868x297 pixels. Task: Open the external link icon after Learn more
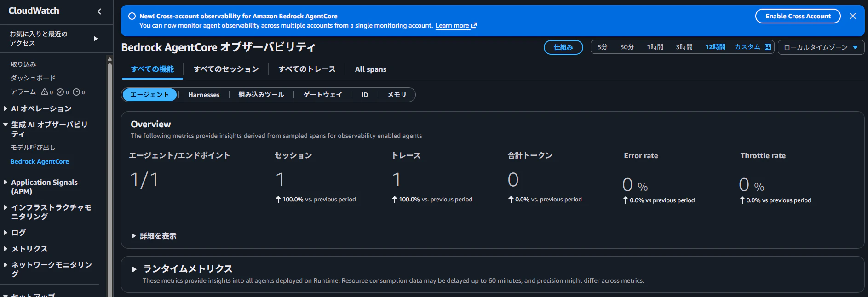474,25
